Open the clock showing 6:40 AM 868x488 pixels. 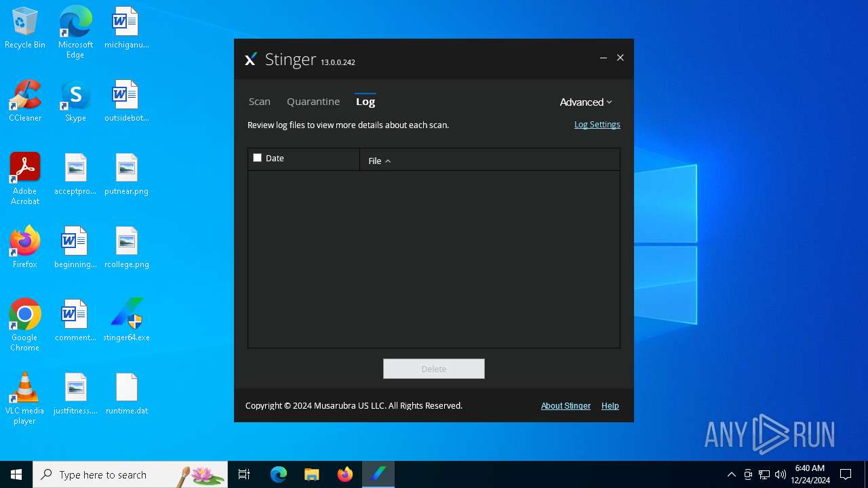[810, 474]
